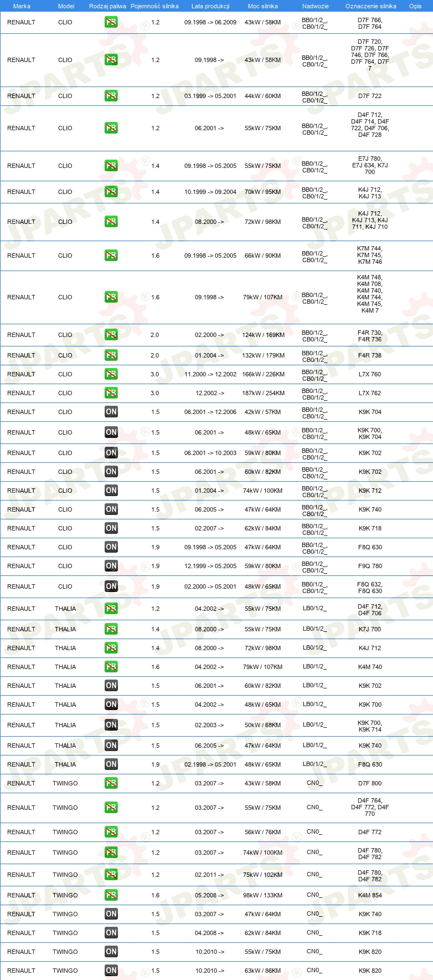Click the ON icon in Clio K9K 740 row
This screenshot has width=433, height=980.
pos(111,509)
